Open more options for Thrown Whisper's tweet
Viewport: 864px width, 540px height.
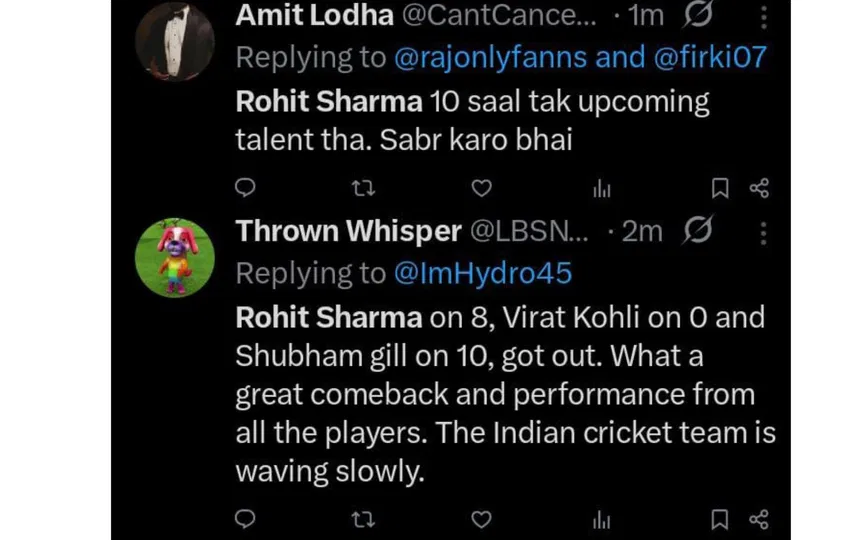pos(763,233)
